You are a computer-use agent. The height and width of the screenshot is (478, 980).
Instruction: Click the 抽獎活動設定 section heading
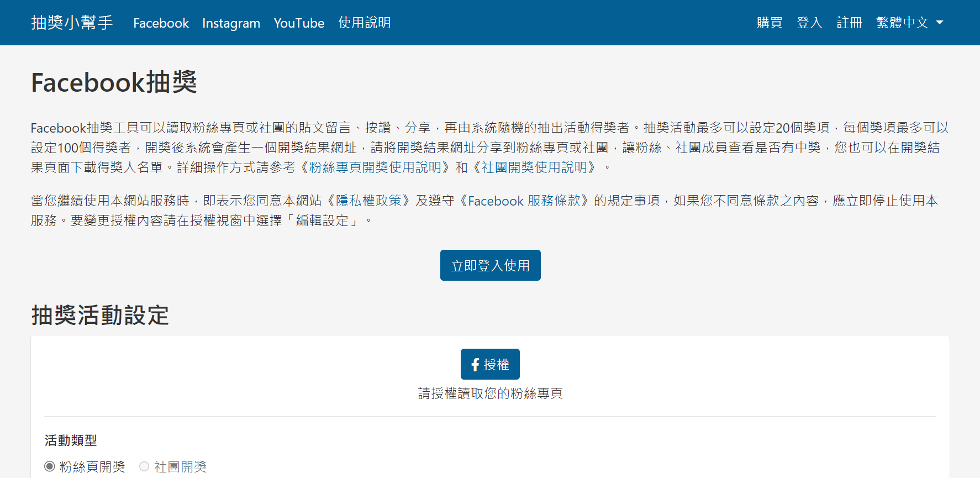[100, 315]
